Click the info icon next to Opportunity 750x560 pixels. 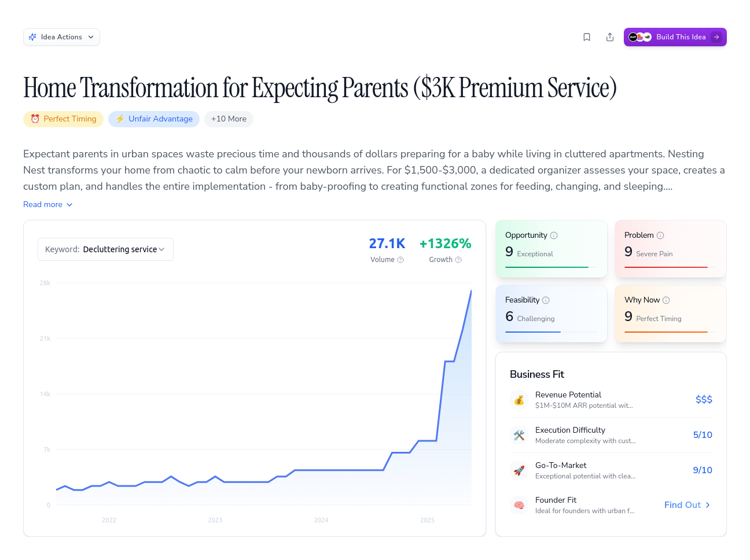(x=554, y=235)
